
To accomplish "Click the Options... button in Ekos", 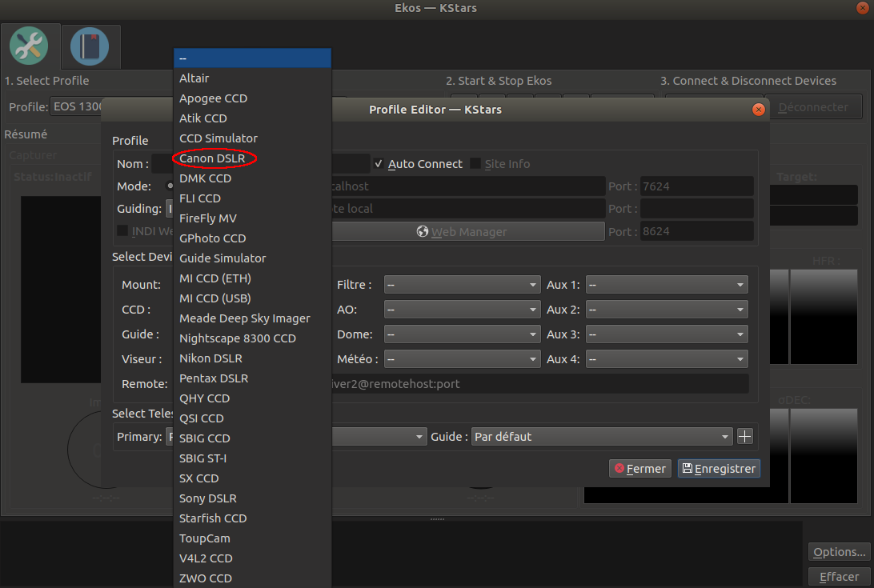I will [x=839, y=552].
